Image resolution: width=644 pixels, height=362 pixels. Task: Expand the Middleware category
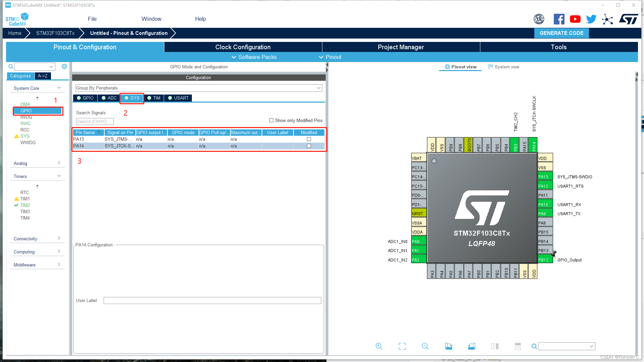tap(59, 264)
